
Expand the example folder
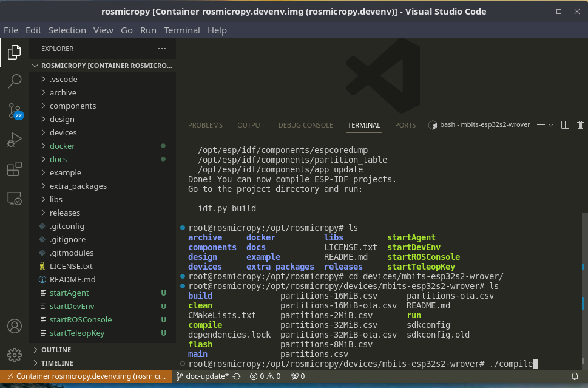click(x=103, y=172)
